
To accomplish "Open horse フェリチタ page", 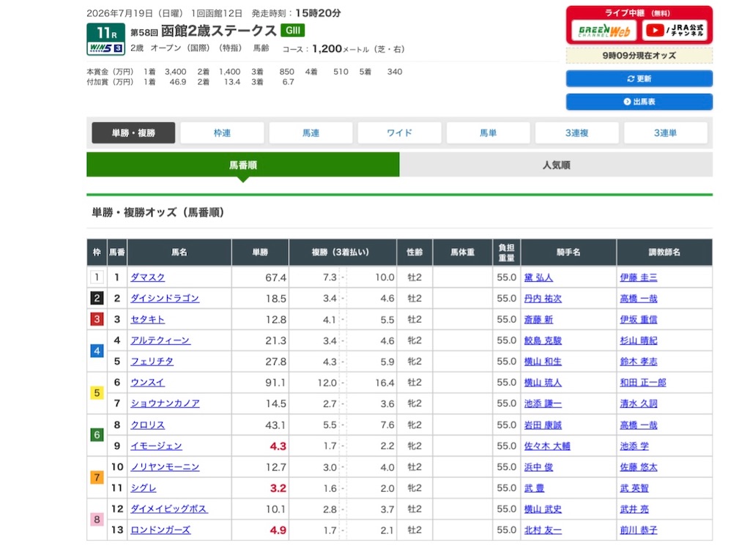I will coord(152,362).
